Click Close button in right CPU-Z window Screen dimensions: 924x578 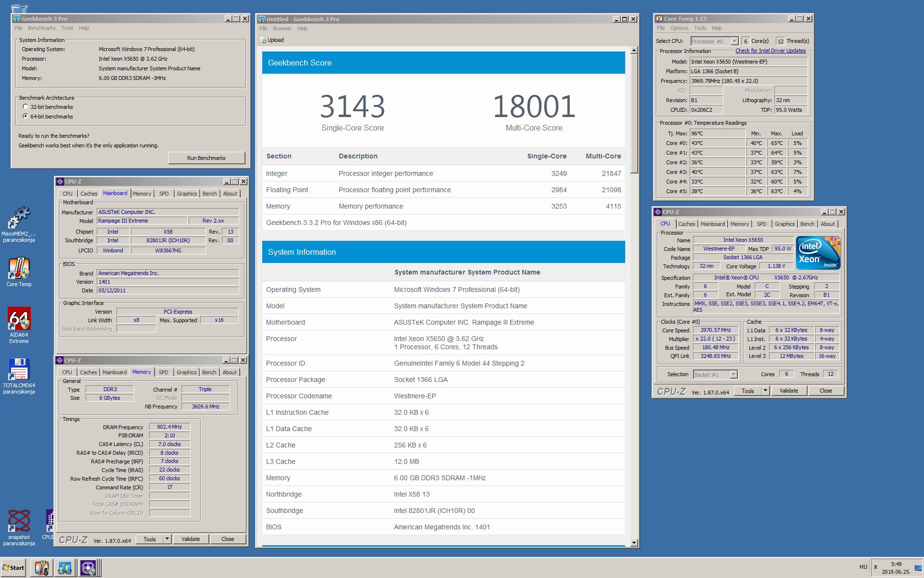826,391
